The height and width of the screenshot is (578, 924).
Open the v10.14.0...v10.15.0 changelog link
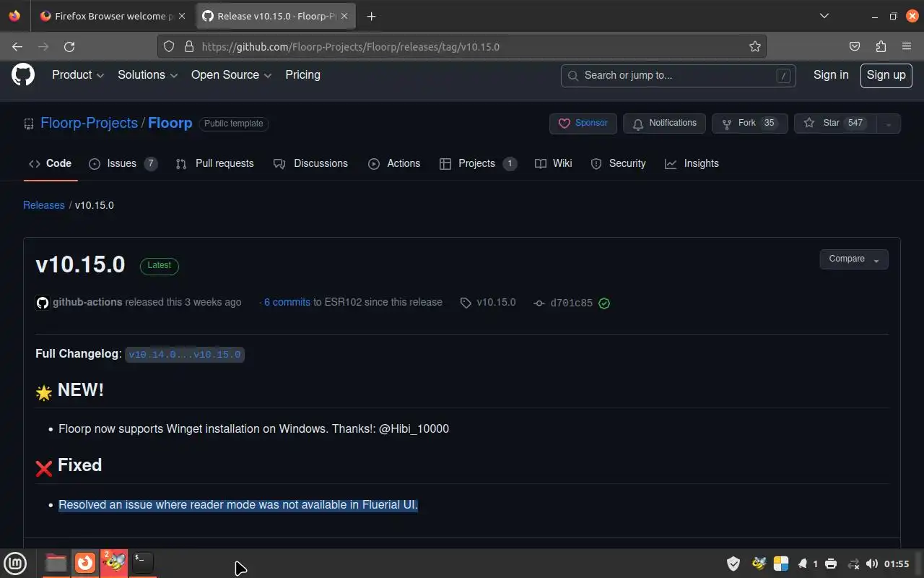(x=185, y=355)
